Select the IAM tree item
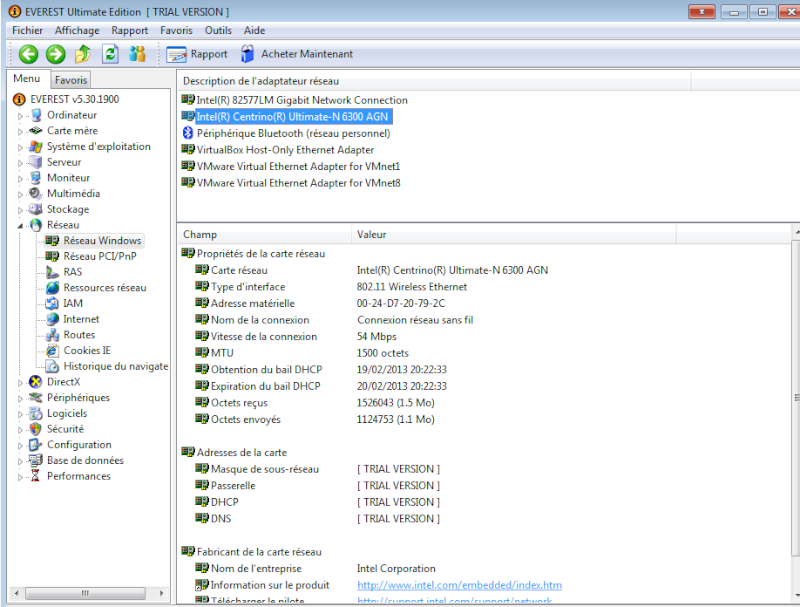Image resolution: width=800 pixels, height=607 pixels. 73,304
